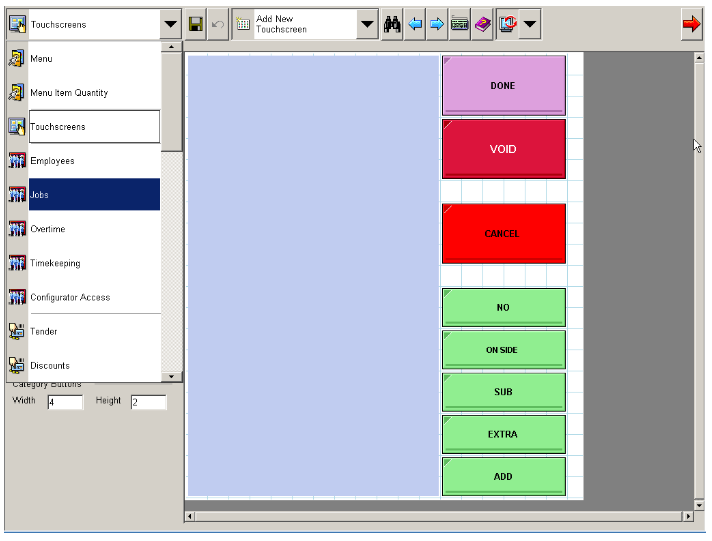Click the Overtime people icon
Image resolution: width=712 pixels, height=541 pixels.
(17, 229)
